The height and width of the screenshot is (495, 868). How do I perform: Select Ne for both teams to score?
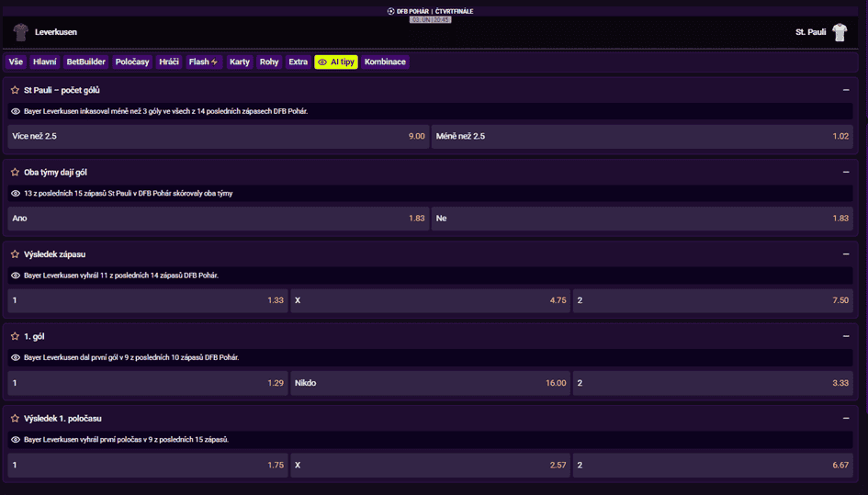pyautogui.click(x=642, y=219)
